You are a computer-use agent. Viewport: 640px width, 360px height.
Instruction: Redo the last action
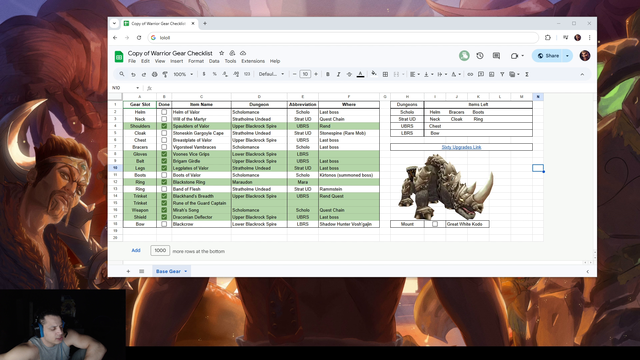coord(144,74)
